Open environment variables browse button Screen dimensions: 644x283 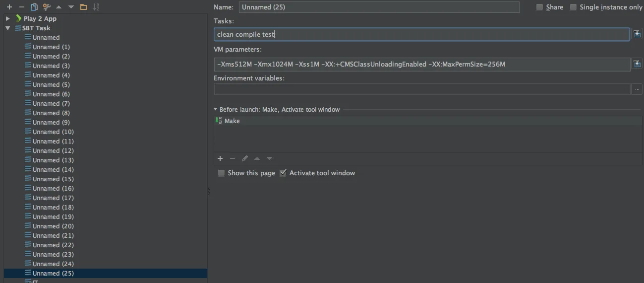[x=637, y=89]
